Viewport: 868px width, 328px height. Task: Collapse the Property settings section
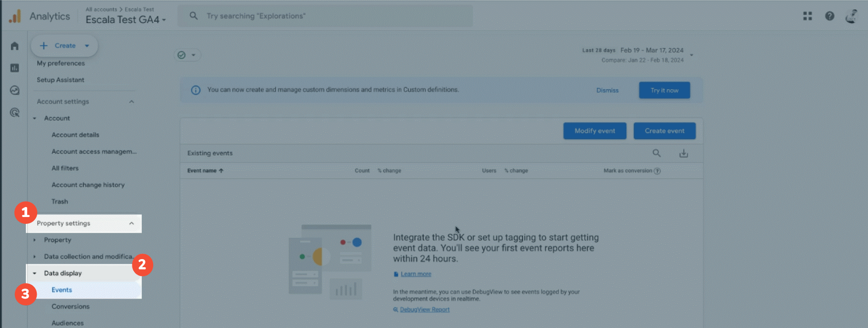coord(131,223)
